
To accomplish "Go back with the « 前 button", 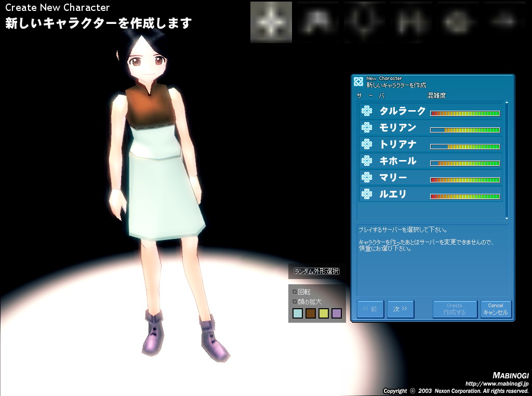I will coord(370,309).
